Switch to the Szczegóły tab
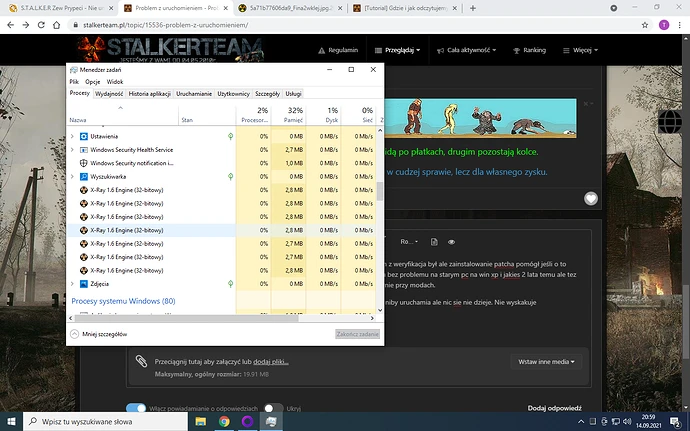This screenshot has height=431, width=690. 268,94
